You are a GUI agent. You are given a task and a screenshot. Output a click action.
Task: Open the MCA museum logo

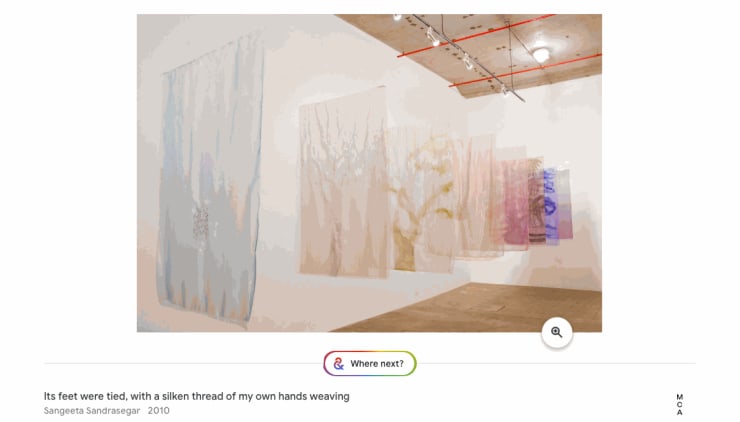[x=680, y=405]
